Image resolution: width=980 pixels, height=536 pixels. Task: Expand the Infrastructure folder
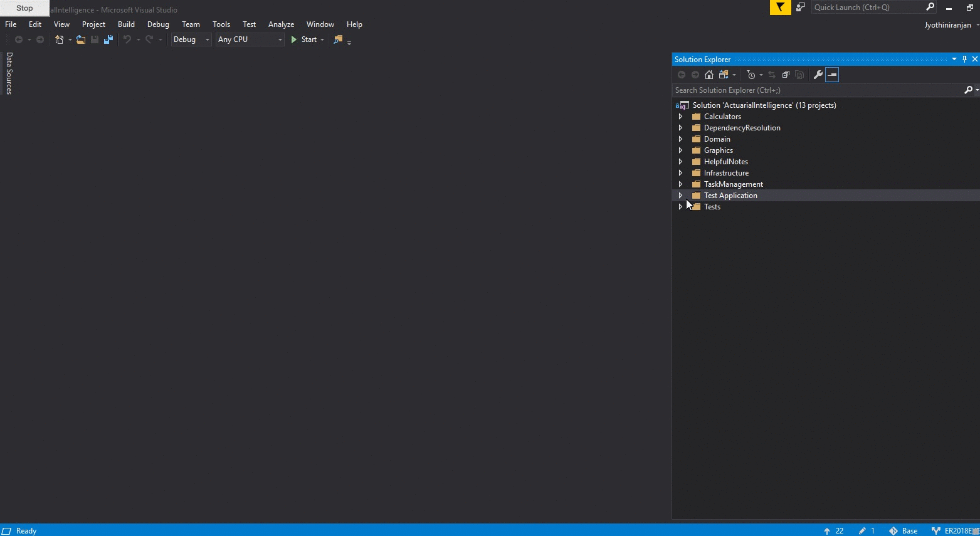[680, 173]
